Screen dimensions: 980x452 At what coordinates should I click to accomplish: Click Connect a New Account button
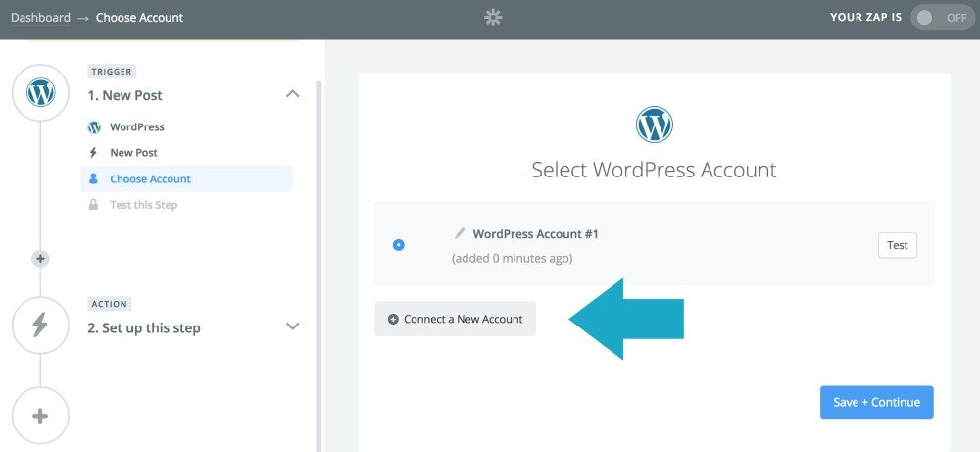[x=455, y=319]
